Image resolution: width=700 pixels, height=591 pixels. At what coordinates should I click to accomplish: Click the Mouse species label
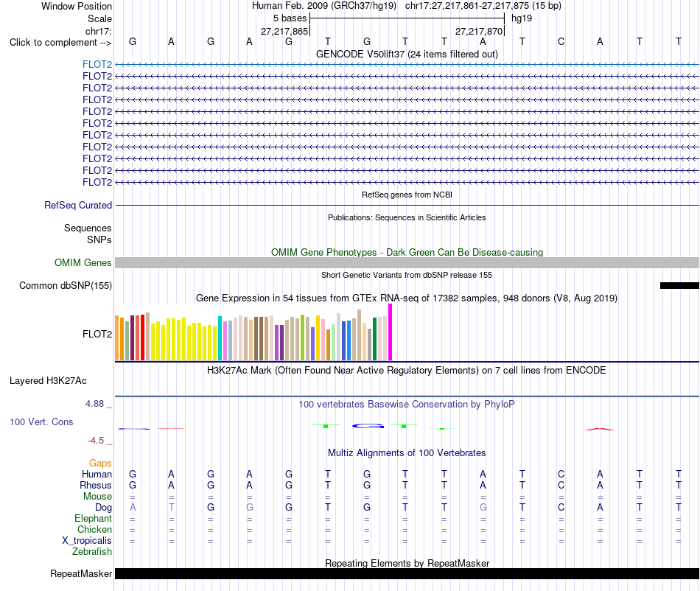pos(97,497)
